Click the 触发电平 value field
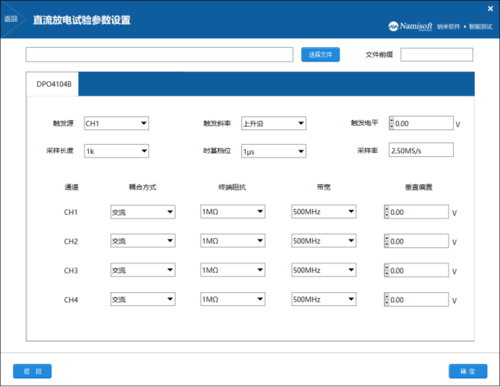This screenshot has height=387, width=500. click(423, 123)
